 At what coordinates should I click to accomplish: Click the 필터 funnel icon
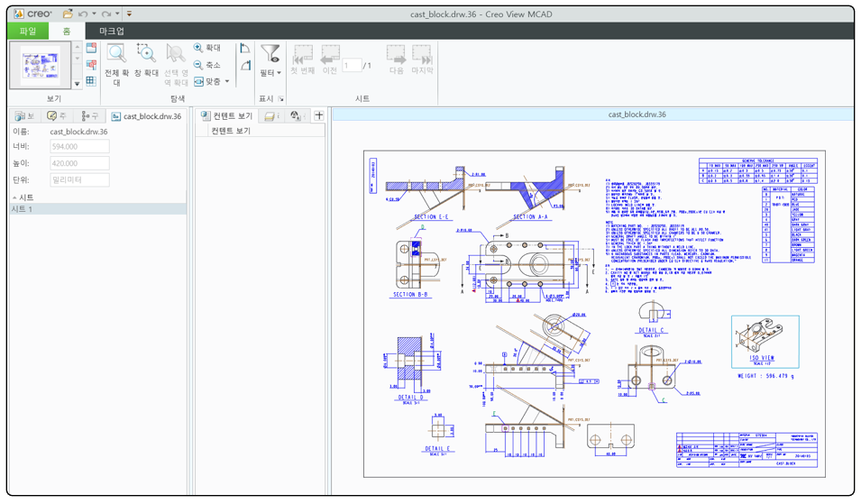[270, 54]
